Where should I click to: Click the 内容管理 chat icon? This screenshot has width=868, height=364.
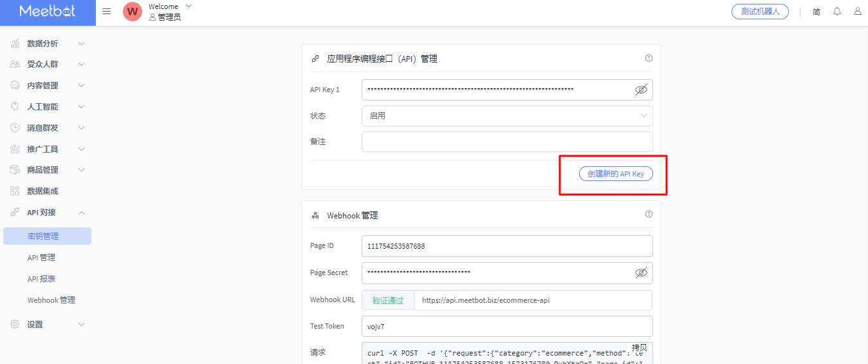tap(15, 86)
